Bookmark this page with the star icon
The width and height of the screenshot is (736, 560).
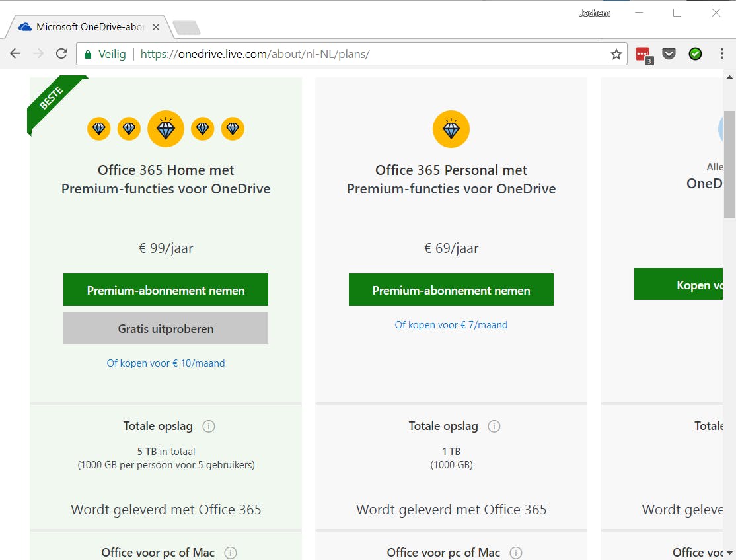(616, 54)
